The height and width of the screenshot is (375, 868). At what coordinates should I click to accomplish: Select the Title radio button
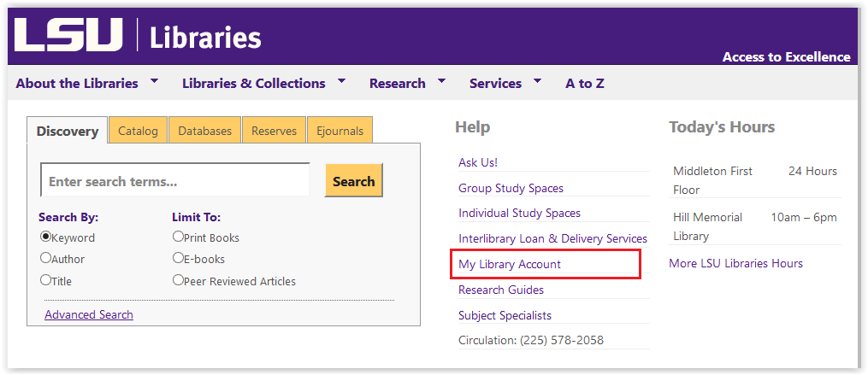(46, 279)
